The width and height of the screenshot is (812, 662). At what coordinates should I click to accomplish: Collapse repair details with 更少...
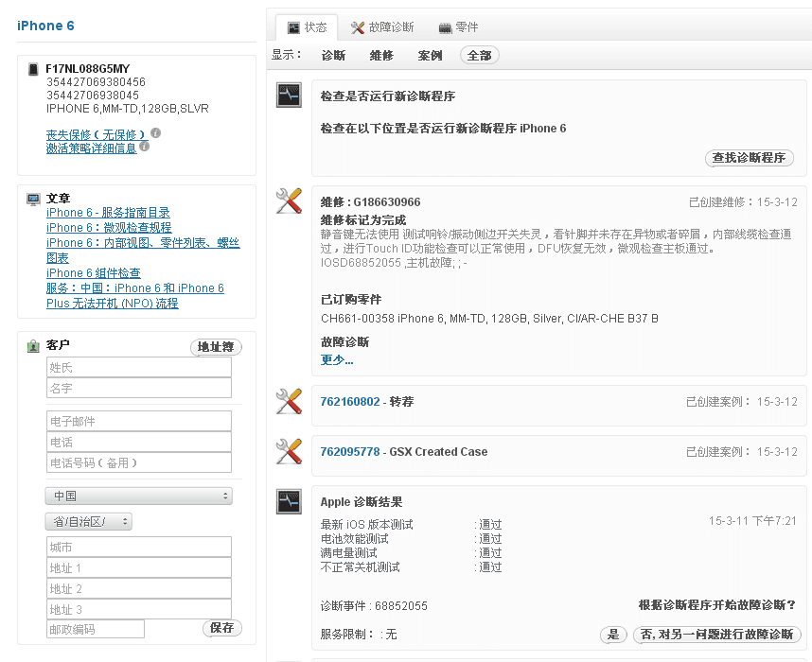click(x=337, y=359)
